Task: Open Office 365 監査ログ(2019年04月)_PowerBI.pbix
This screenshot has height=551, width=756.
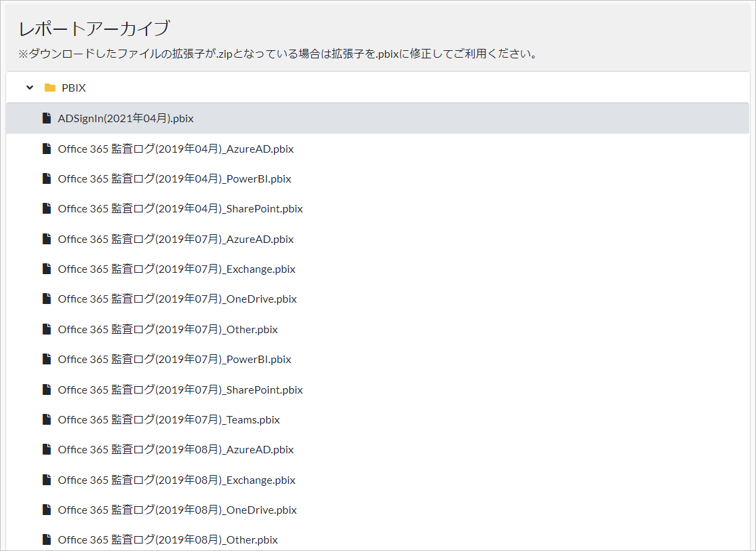Action: point(174,178)
